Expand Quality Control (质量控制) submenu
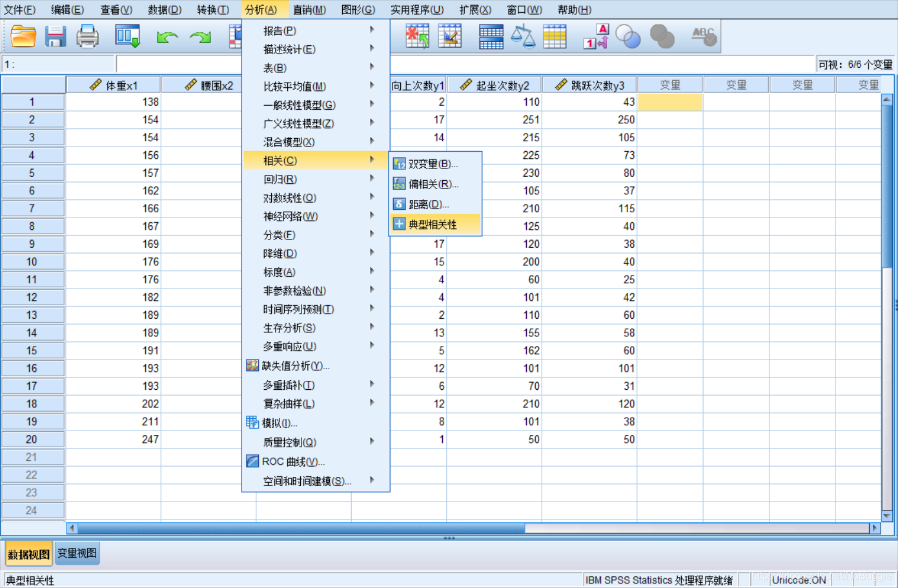The image size is (898, 588). (316, 442)
